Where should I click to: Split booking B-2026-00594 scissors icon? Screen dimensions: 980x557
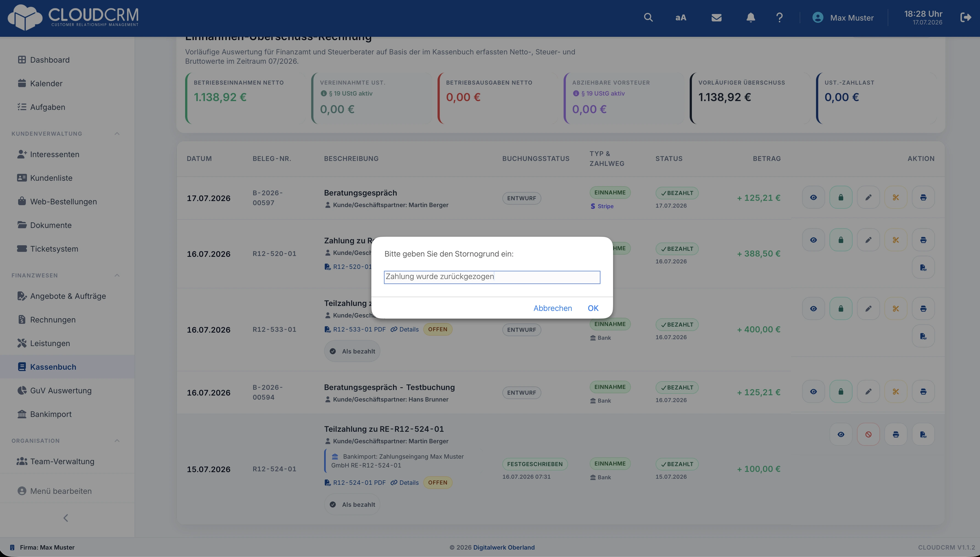click(896, 391)
